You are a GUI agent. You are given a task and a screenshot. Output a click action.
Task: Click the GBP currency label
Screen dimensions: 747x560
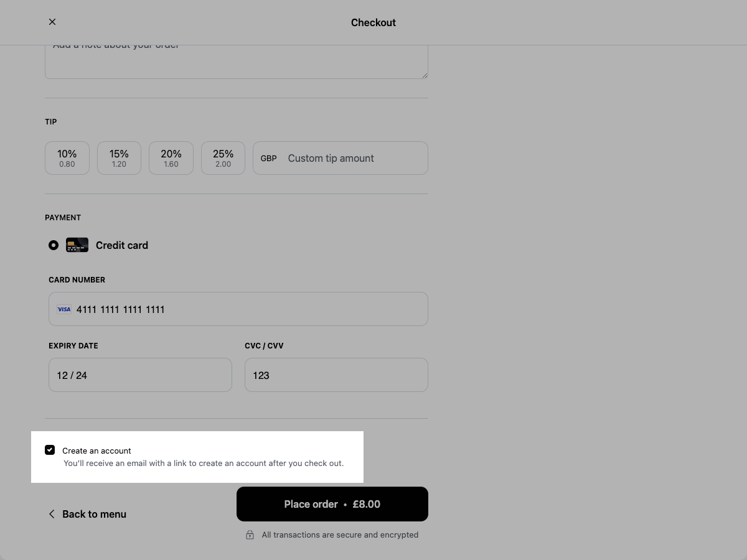(x=268, y=158)
